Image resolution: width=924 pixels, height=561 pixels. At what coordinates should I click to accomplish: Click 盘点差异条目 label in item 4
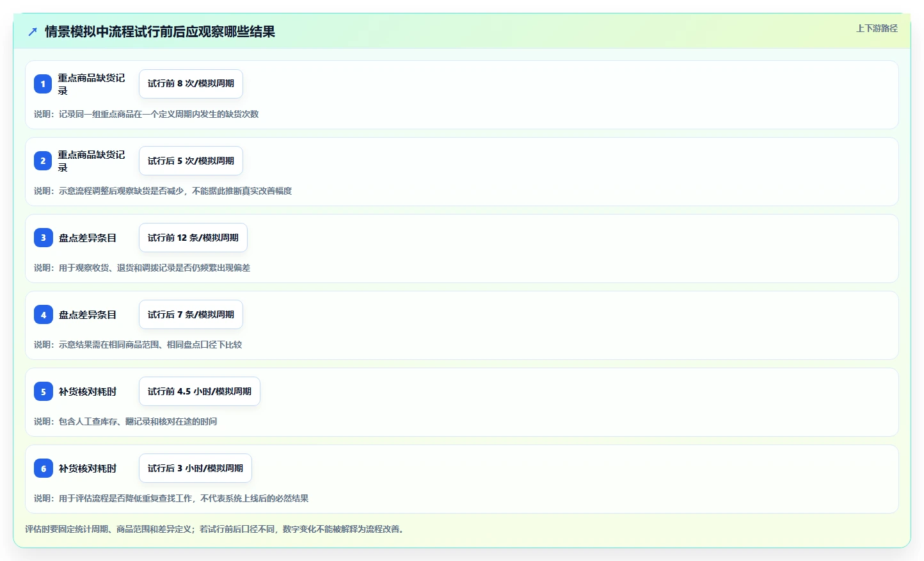pyautogui.click(x=88, y=314)
